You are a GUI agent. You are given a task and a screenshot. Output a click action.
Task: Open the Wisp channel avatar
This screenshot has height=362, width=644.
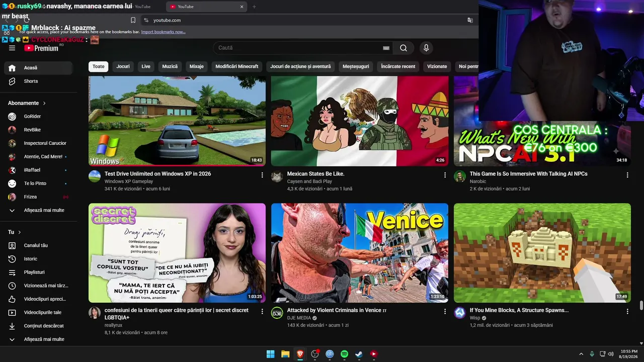[460, 313]
